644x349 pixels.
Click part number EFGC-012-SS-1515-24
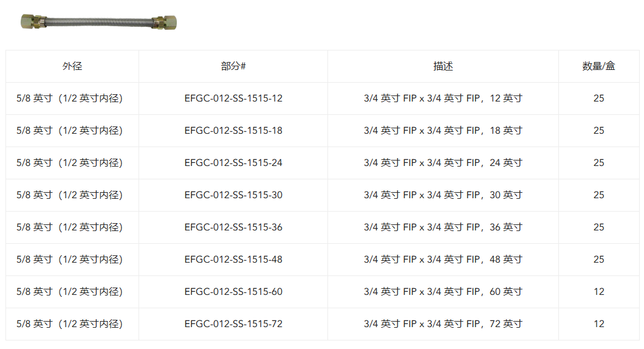(x=233, y=163)
